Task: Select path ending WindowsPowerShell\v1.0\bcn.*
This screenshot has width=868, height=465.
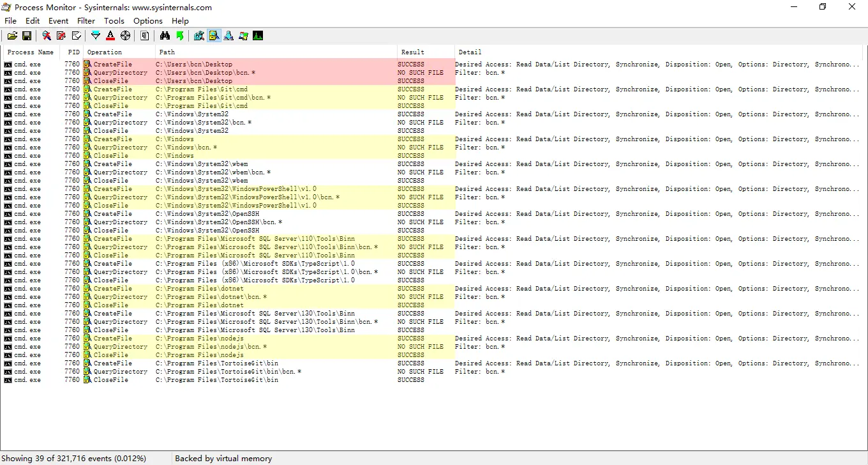Action: tap(248, 197)
